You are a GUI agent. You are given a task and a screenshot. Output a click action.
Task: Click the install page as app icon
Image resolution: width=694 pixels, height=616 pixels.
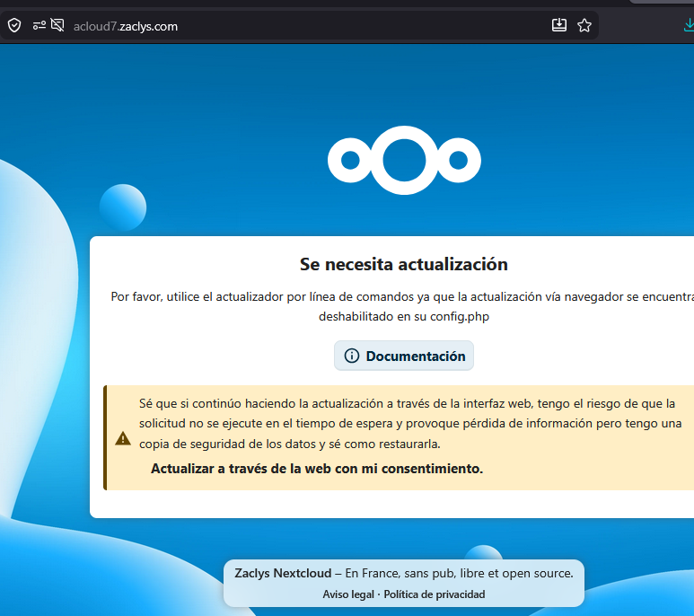[x=559, y=25]
